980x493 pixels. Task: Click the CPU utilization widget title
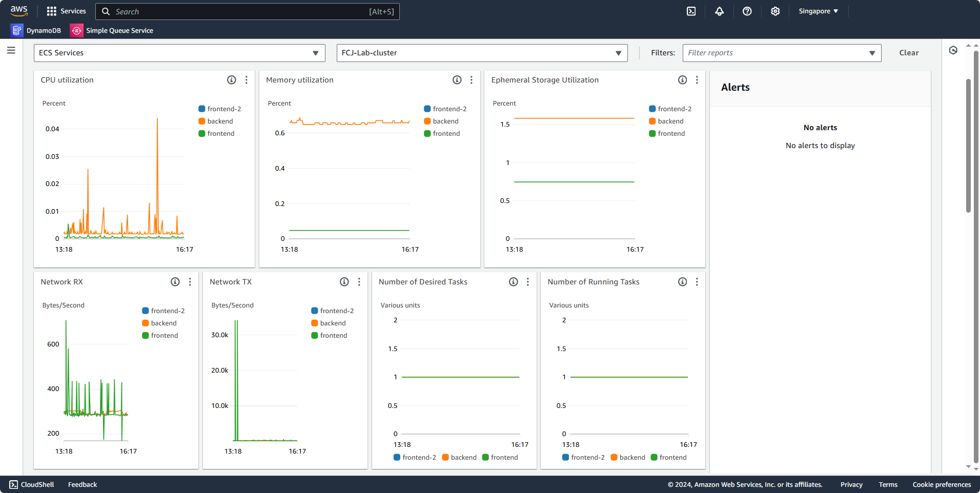(67, 80)
